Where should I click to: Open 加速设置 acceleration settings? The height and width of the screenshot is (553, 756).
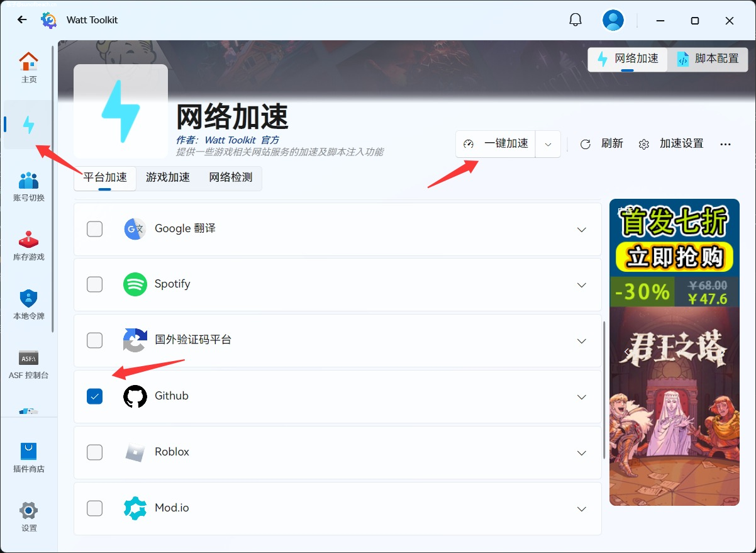[671, 144]
